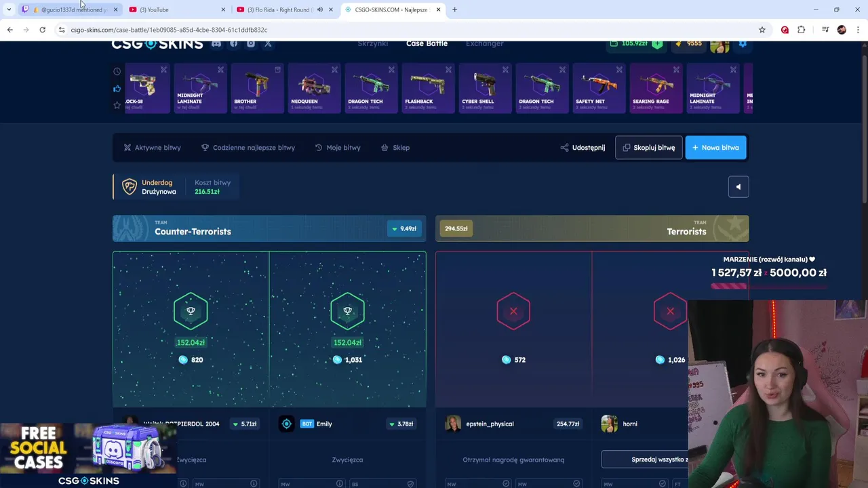Select the thumbs-up best-drops filter icon
The width and height of the screenshot is (868, 488).
tap(117, 89)
